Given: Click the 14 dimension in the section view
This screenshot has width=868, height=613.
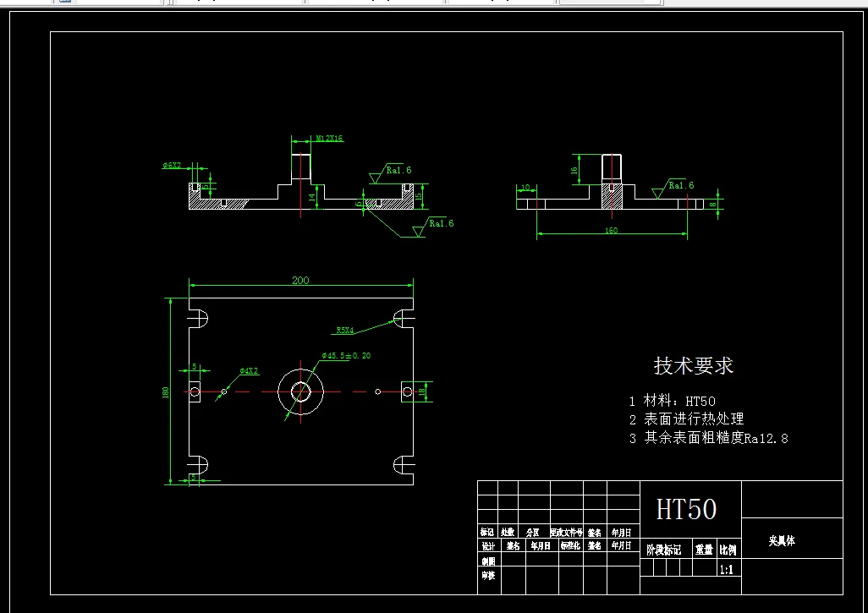Looking at the screenshot, I should 312,197.
